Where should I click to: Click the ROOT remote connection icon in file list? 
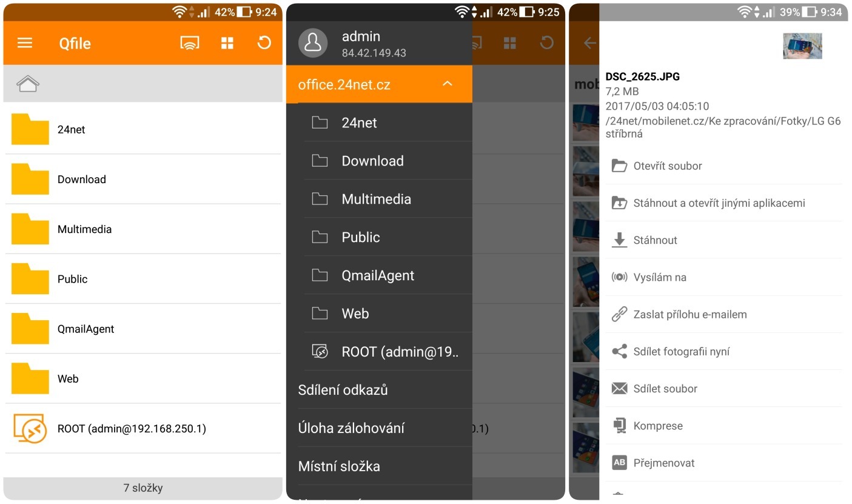(30, 429)
